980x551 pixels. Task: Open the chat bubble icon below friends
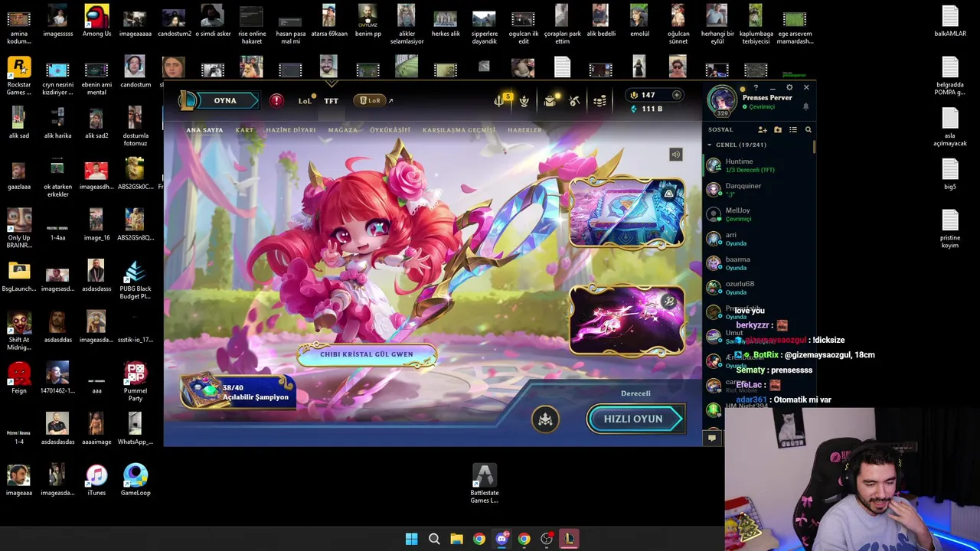pyautogui.click(x=711, y=439)
